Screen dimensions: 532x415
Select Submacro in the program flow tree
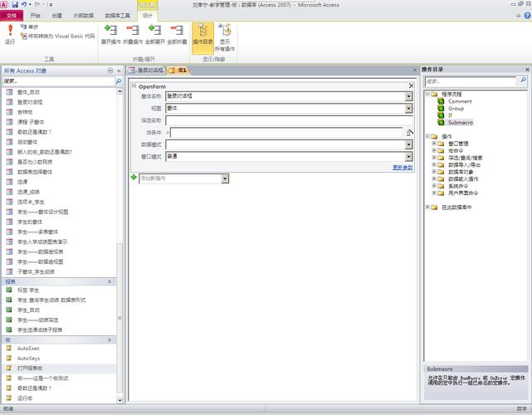(x=459, y=122)
